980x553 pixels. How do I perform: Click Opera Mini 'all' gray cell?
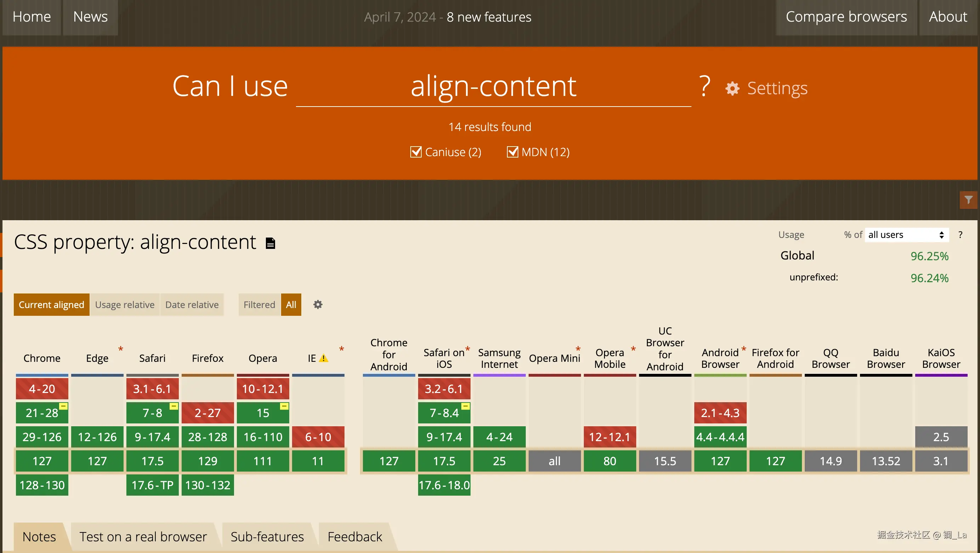coord(555,461)
